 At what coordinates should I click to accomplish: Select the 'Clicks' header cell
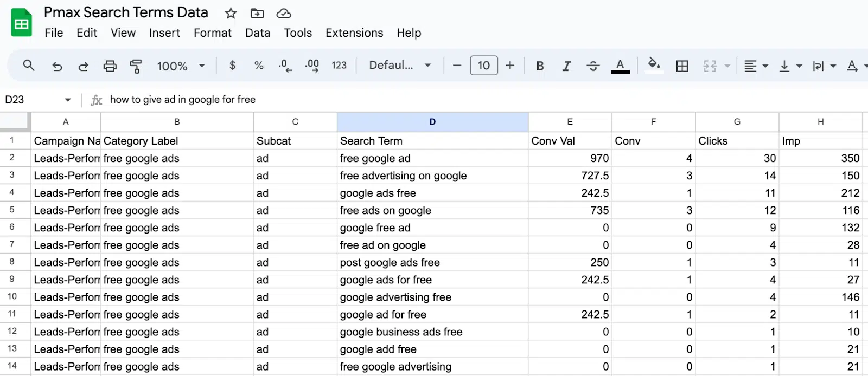pyautogui.click(x=737, y=141)
